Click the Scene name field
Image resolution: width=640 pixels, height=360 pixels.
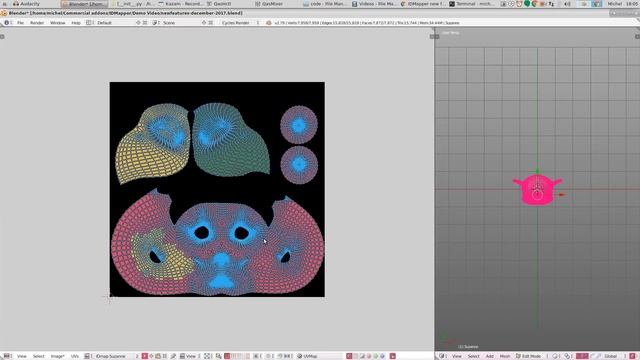(x=181, y=23)
